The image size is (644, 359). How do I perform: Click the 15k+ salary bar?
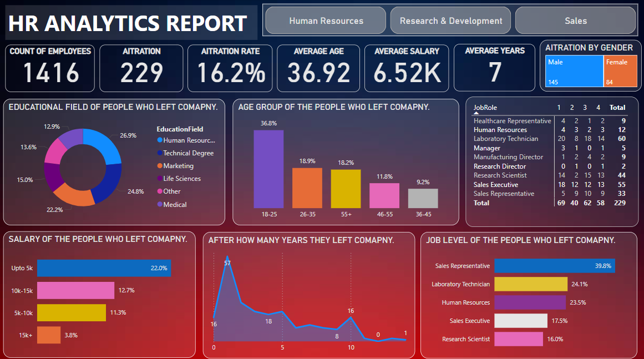click(x=49, y=335)
